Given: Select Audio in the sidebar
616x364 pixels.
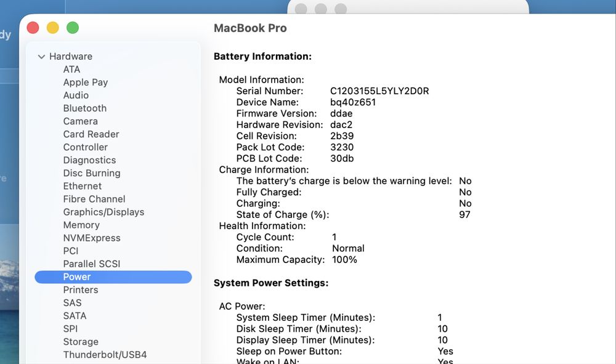Looking at the screenshot, I should click(x=76, y=95).
